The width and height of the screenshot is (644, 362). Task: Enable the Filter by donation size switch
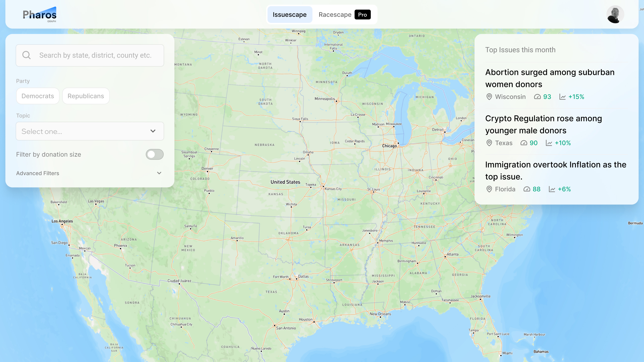coord(154,154)
